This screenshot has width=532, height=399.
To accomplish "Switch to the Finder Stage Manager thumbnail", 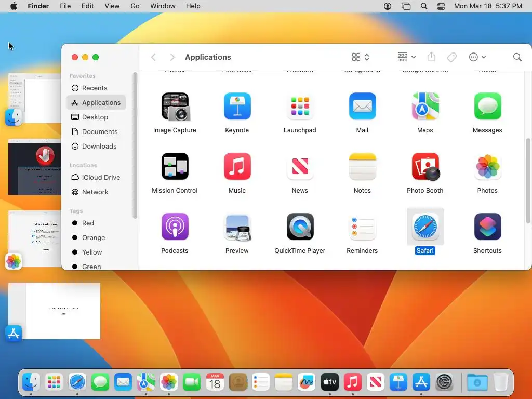I will [x=35, y=98].
